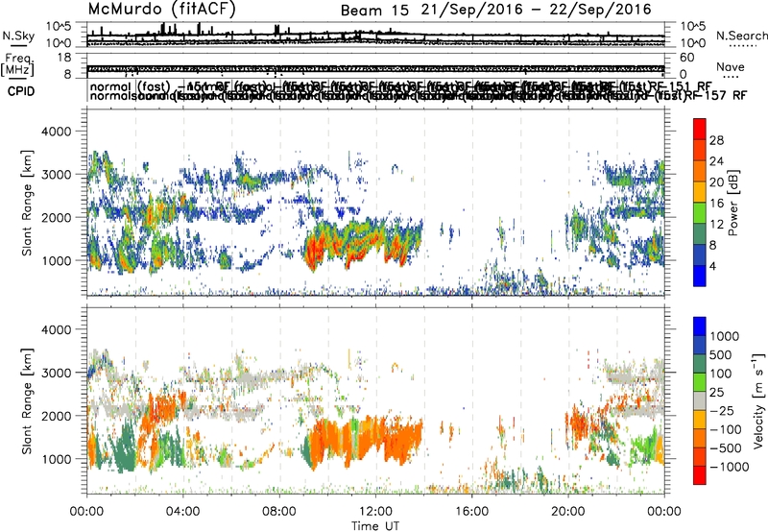Select the Freq. [MHz] axis label
This screenshot has height=532, width=768.
click(18, 64)
